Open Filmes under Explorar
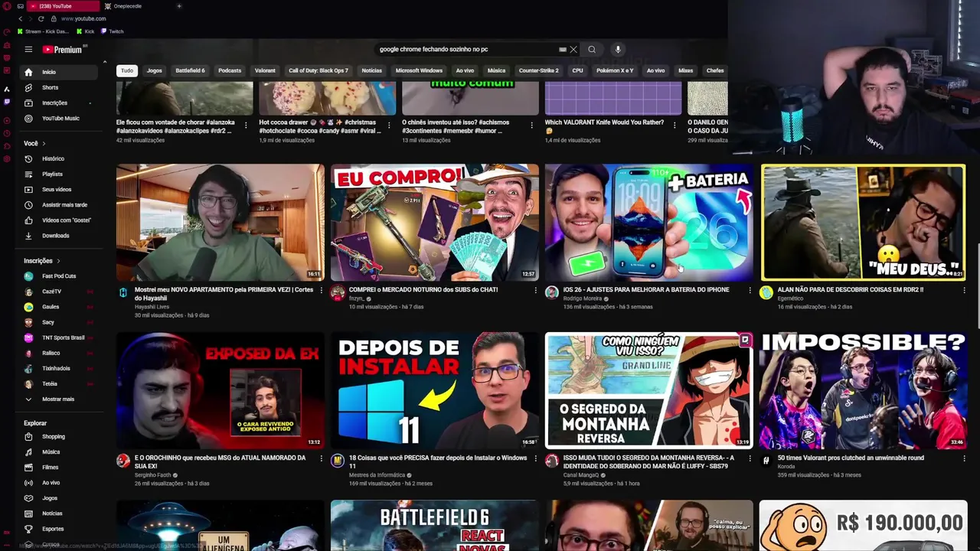This screenshot has width=980, height=551. (x=50, y=468)
